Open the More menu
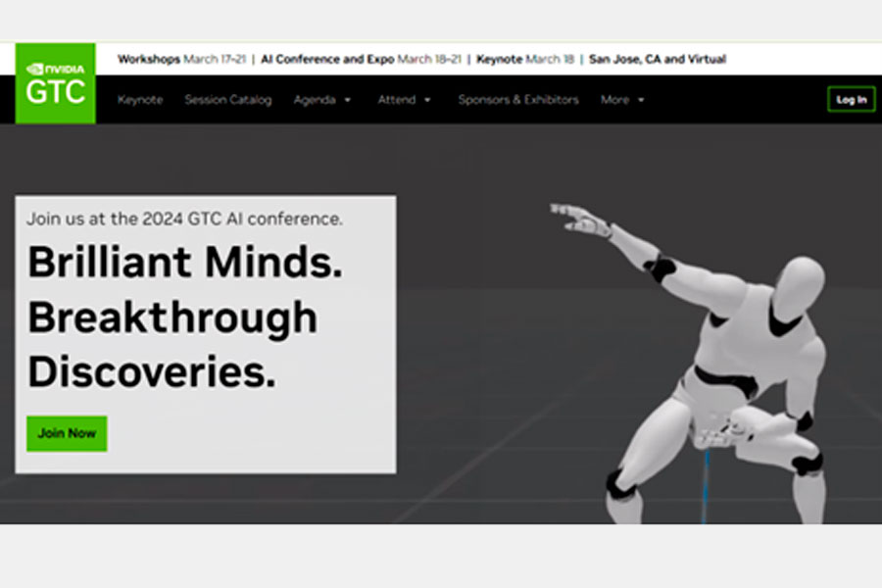 614,100
